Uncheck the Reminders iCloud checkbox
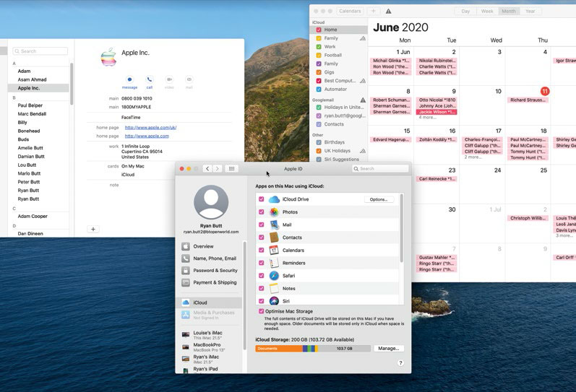Viewport: 576px width, 392px height. pyautogui.click(x=261, y=263)
